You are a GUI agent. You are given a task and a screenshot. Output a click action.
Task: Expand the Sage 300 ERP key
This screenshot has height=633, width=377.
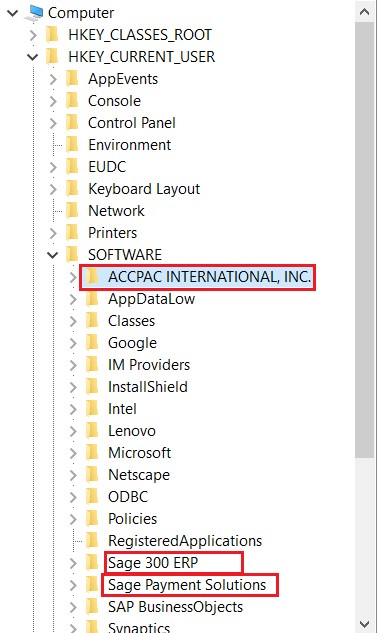coord(73,563)
